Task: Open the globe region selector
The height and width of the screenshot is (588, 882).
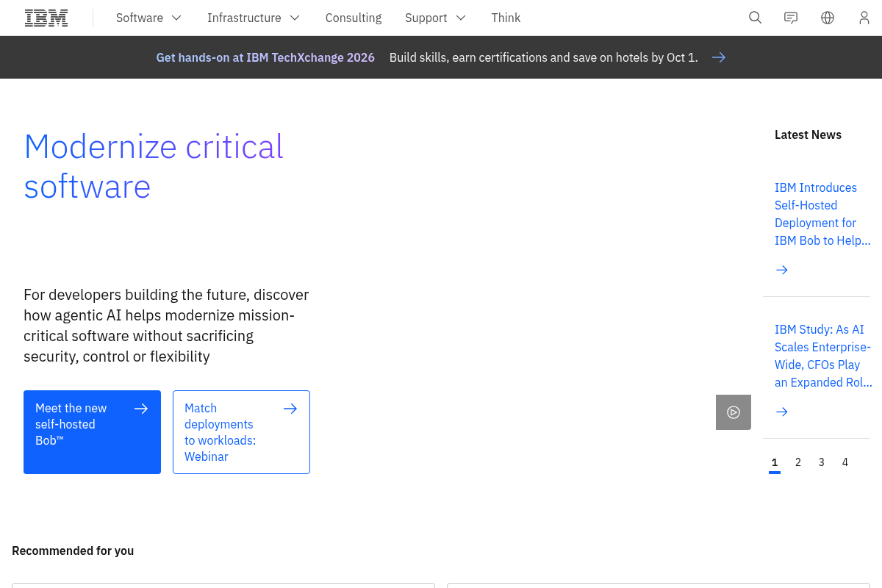Action: coord(828,18)
